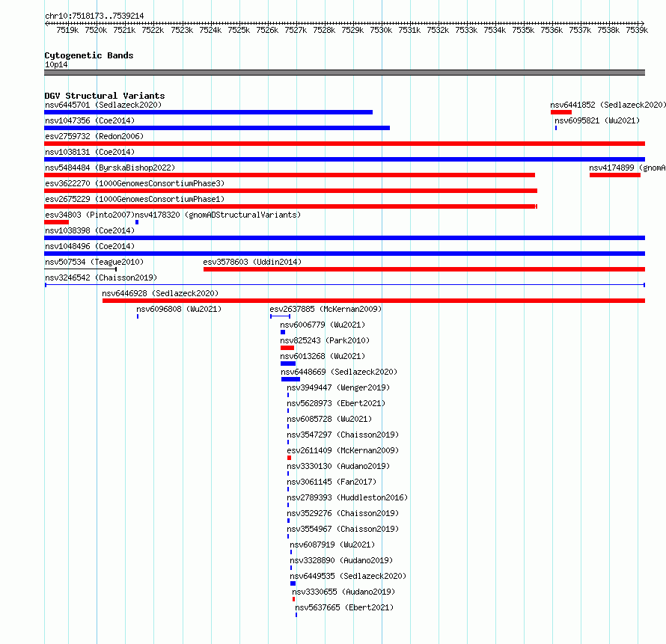Open nsv4178320 (gnomADStructuralVariants) label
Viewport: 666px width, 644px height.
(218, 215)
